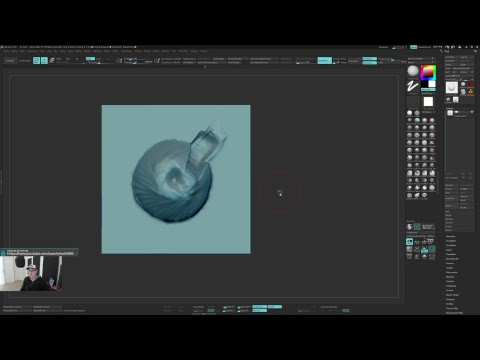The height and width of the screenshot is (360, 480).
Task: Toggle the Rgb button
Action: pos(68,59)
